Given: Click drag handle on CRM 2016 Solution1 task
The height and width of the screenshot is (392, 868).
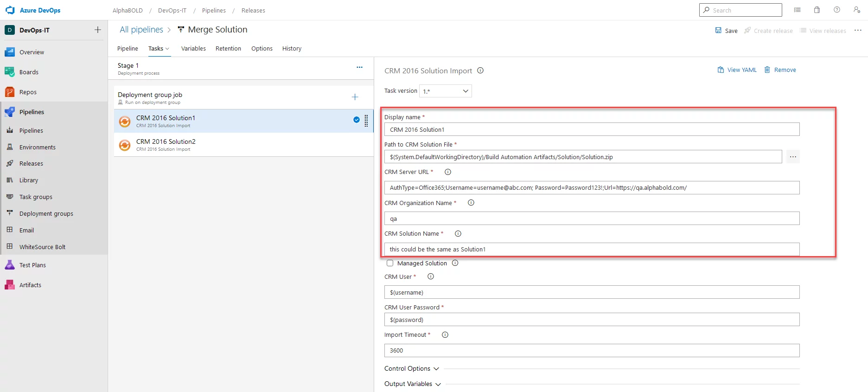Looking at the screenshot, I should coord(366,121).
